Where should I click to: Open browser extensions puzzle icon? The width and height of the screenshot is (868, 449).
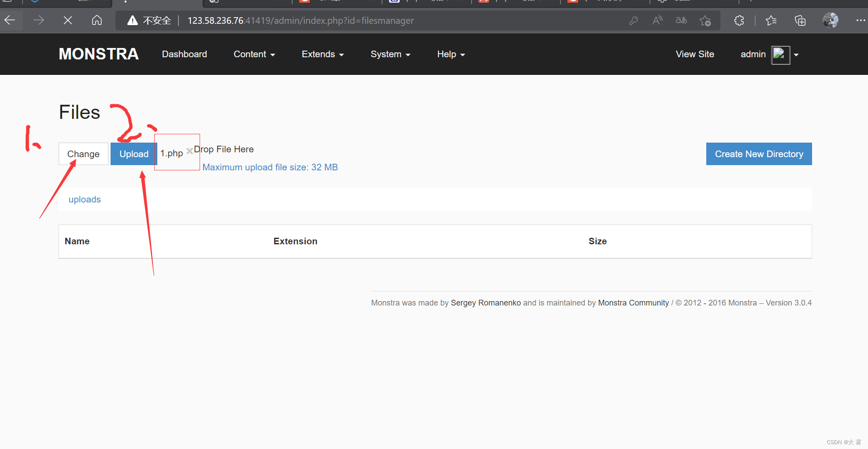tap(739, 20)
